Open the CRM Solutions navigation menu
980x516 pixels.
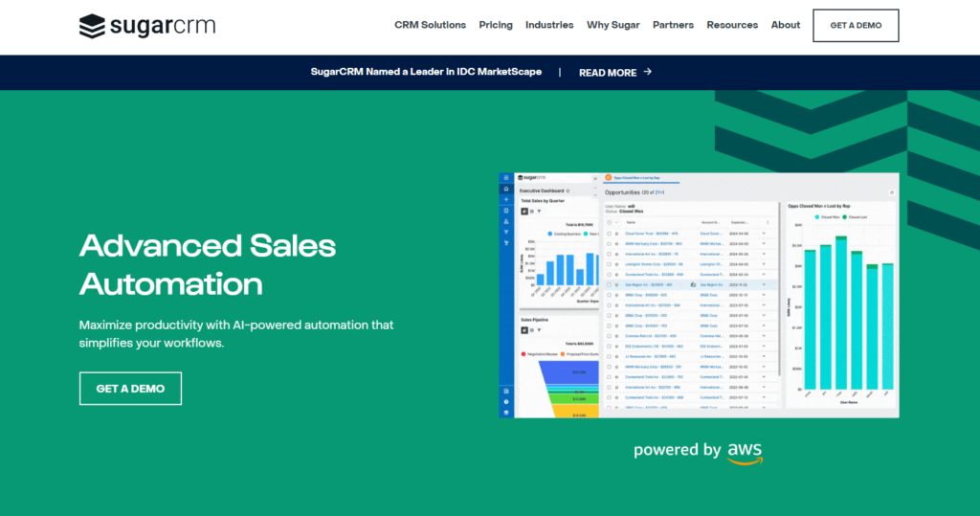[x=430, y=25]
